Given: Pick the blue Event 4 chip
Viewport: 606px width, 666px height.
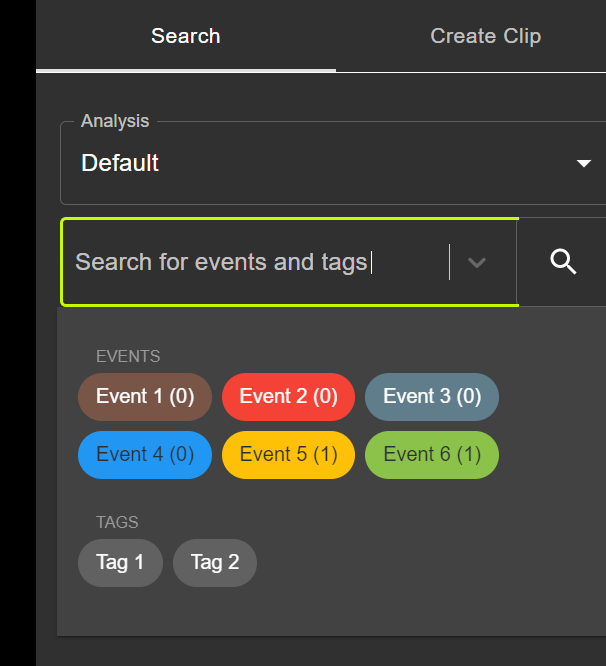Looking at the screenshot, I should pyautogui.click(x=145, y=454).
